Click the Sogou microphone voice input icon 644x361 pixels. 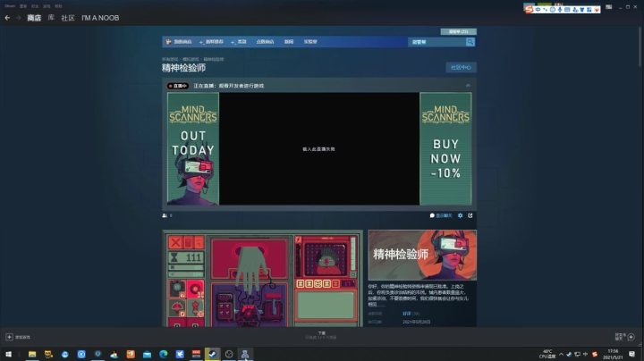tap(560, 10)
